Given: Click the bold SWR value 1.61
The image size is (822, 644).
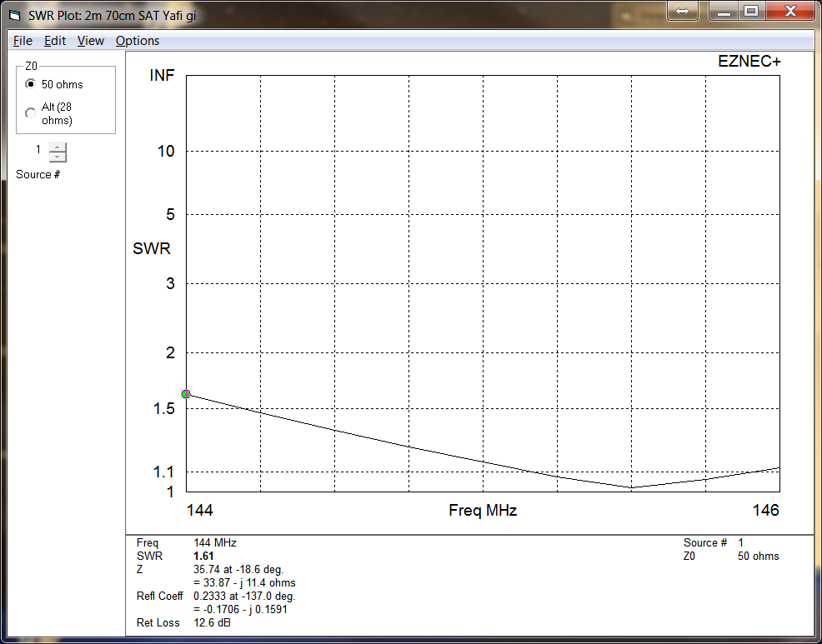Looking at the screenshot, I should [203, 556].
